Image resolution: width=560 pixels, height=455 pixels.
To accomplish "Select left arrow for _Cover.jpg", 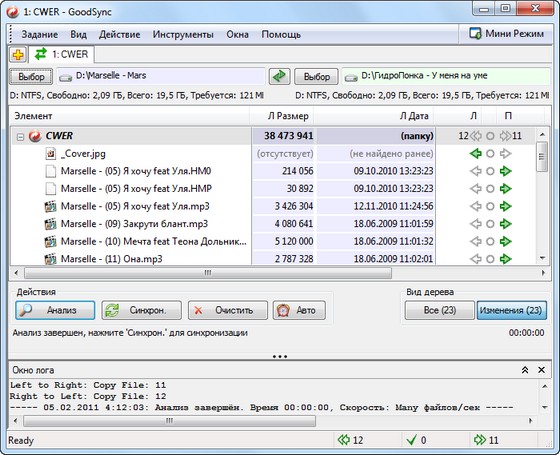I will point(475,154).
